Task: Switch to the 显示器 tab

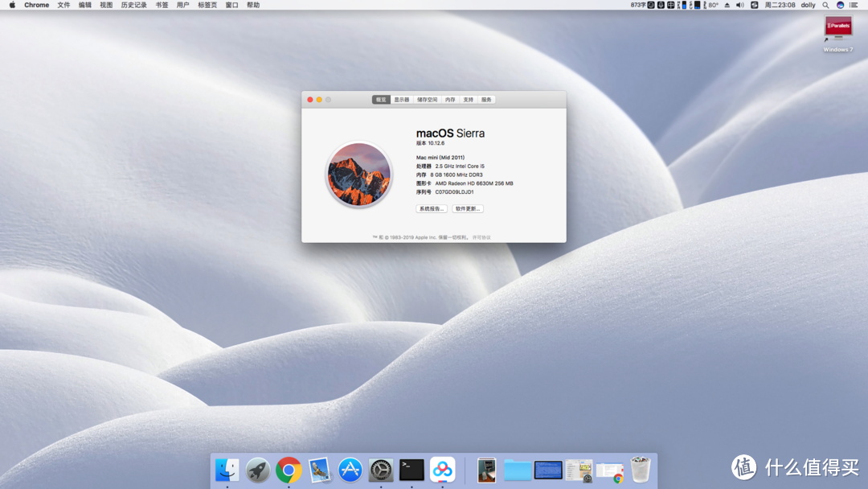Action: [401, 100]
